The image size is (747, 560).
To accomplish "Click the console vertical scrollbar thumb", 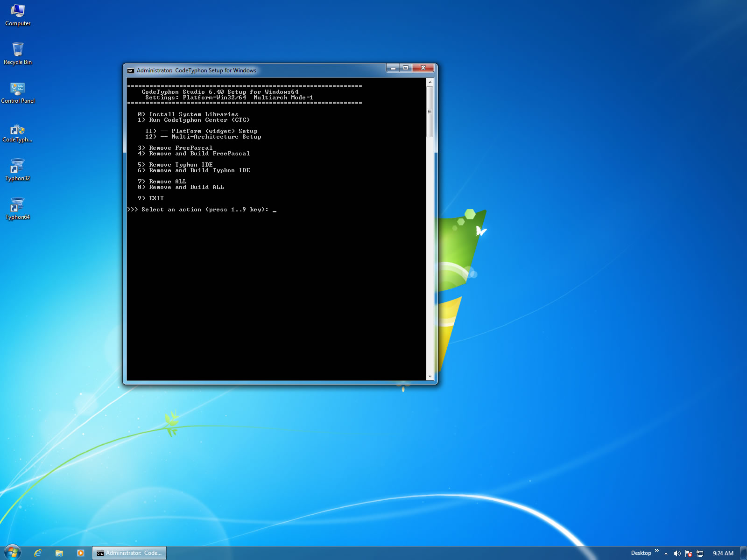I will pyautogui.click(x=430, y=112).
